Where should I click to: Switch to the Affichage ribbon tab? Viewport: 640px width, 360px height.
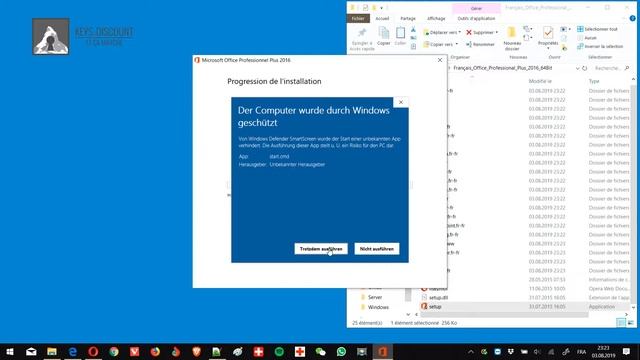pos(436,18)
